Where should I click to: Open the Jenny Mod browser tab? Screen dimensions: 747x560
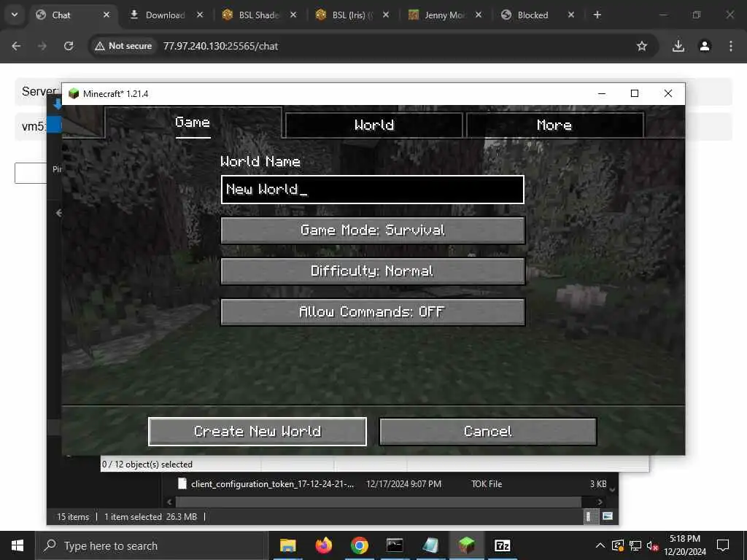[x=444, y=15]
